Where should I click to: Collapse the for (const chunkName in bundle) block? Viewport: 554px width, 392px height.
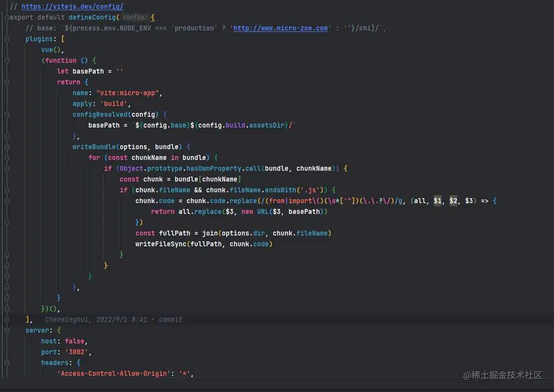coord(7,158)
